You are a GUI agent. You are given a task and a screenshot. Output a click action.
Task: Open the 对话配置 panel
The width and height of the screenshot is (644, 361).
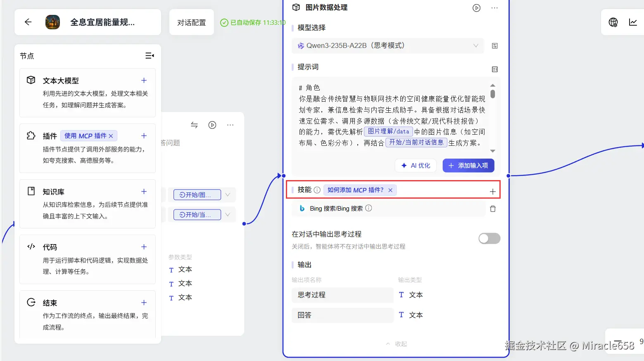point(191,22)
